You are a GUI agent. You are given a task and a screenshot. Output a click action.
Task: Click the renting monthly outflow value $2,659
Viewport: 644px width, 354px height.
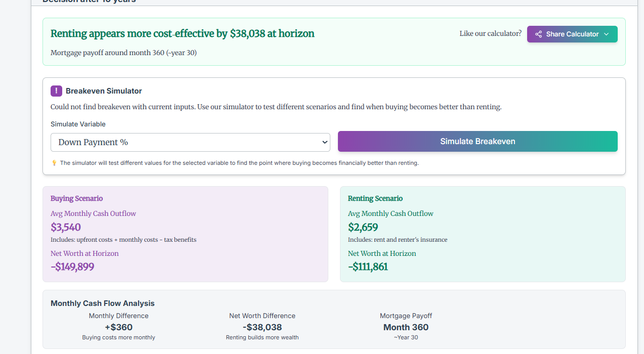[x=363, y=227]
